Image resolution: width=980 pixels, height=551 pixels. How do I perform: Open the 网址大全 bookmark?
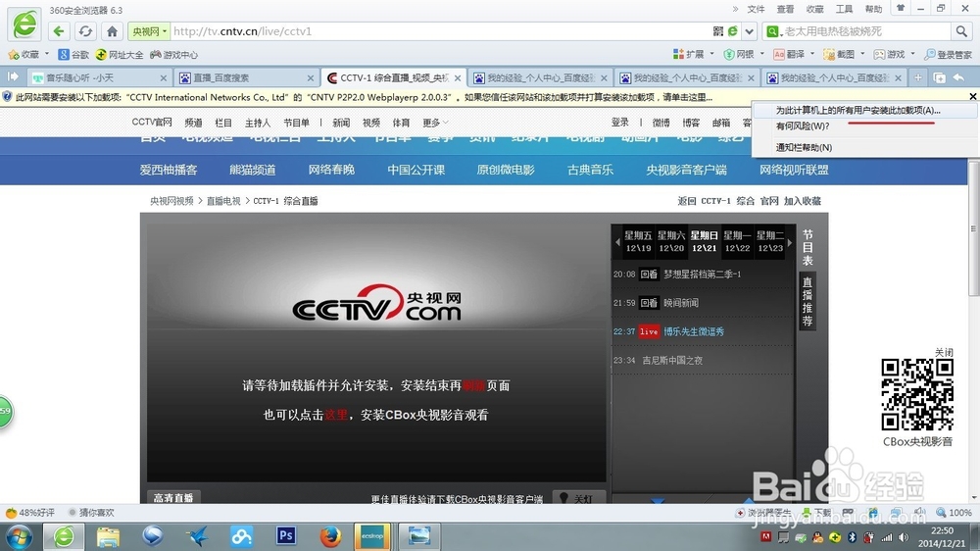120,54
